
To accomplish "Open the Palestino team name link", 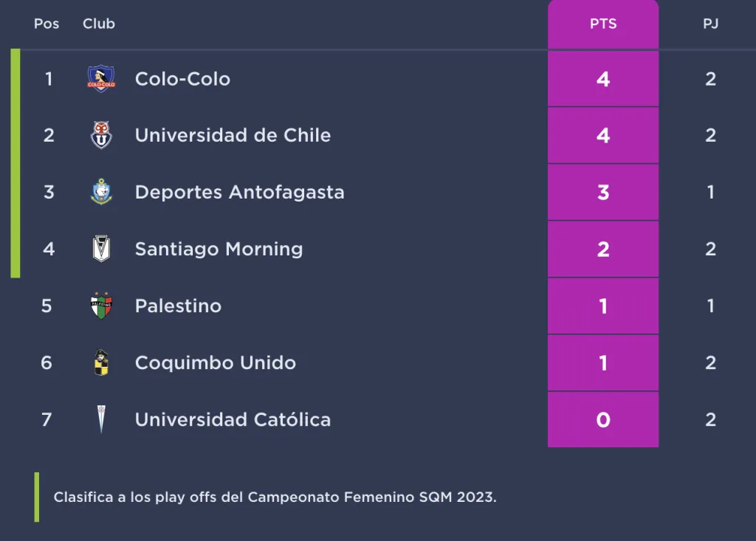I will pos(178,306).
